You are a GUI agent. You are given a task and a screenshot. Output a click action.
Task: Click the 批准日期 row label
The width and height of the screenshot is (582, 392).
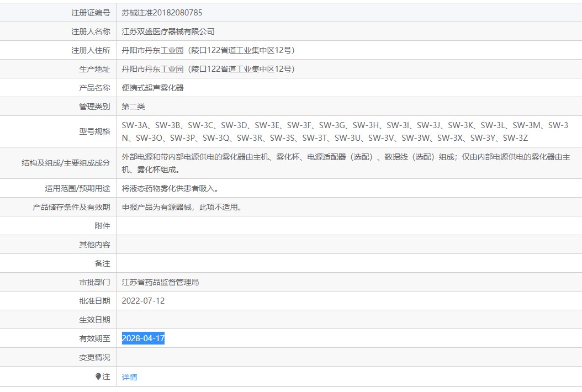tap(94, 301)
